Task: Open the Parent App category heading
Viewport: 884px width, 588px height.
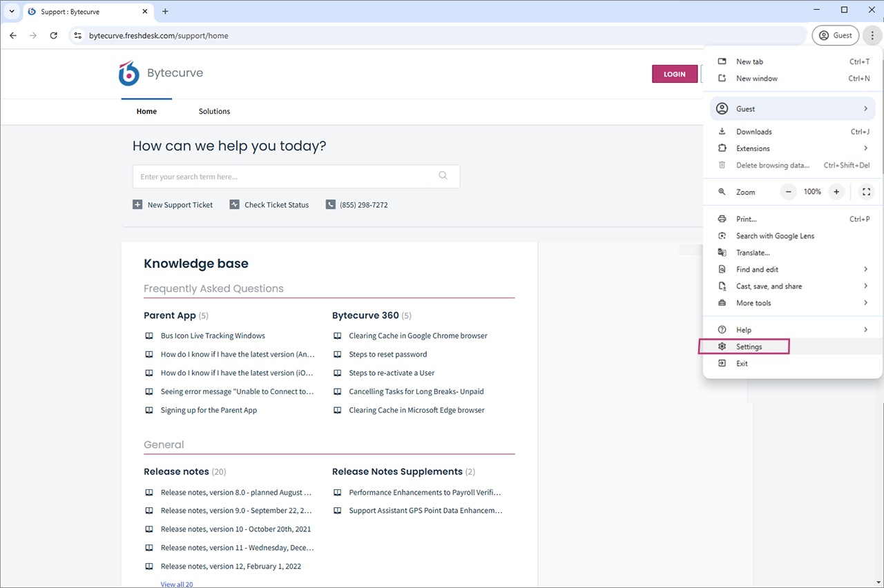Action: pyautogui.click(x=170, y=315)
